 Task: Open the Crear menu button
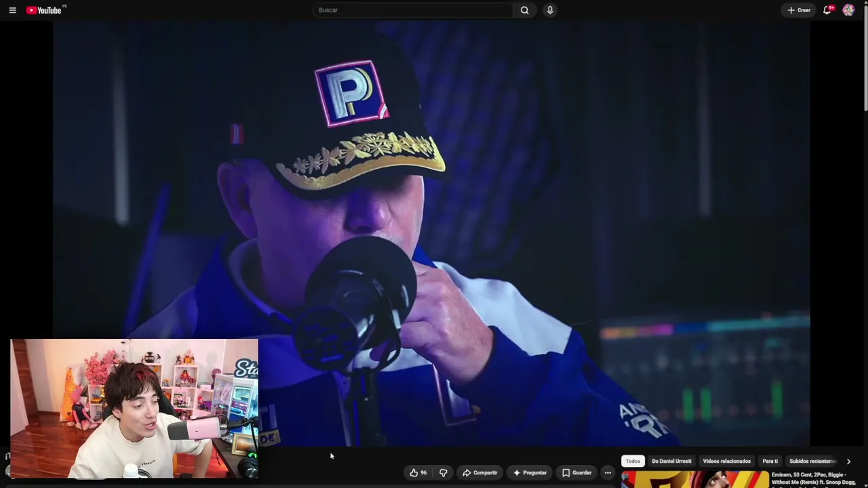tap(799, 10)
